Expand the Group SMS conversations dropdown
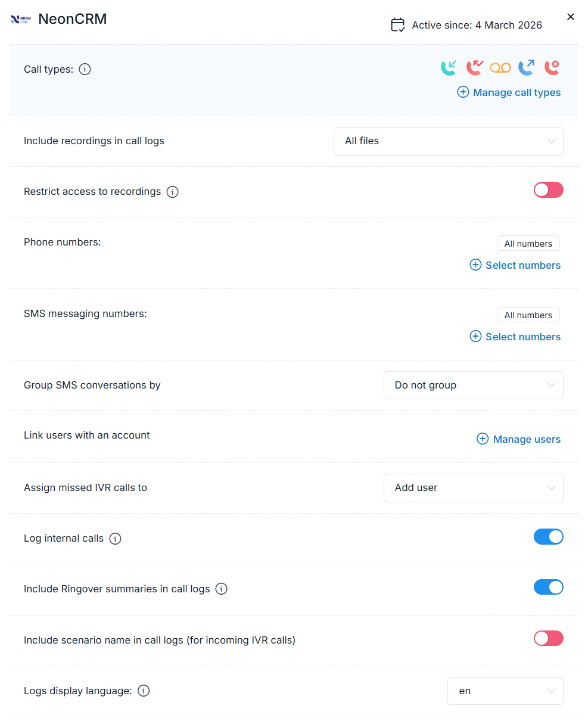 pos(473,386)
